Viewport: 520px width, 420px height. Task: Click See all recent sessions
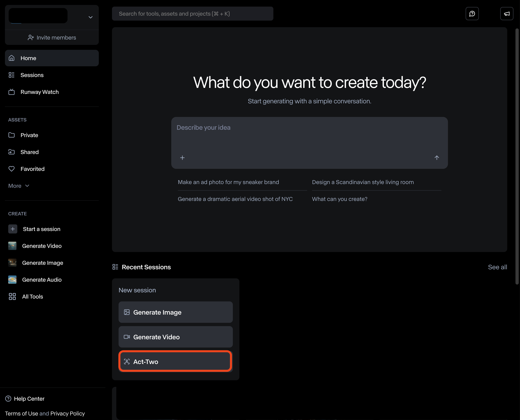(x=497, y=267)
